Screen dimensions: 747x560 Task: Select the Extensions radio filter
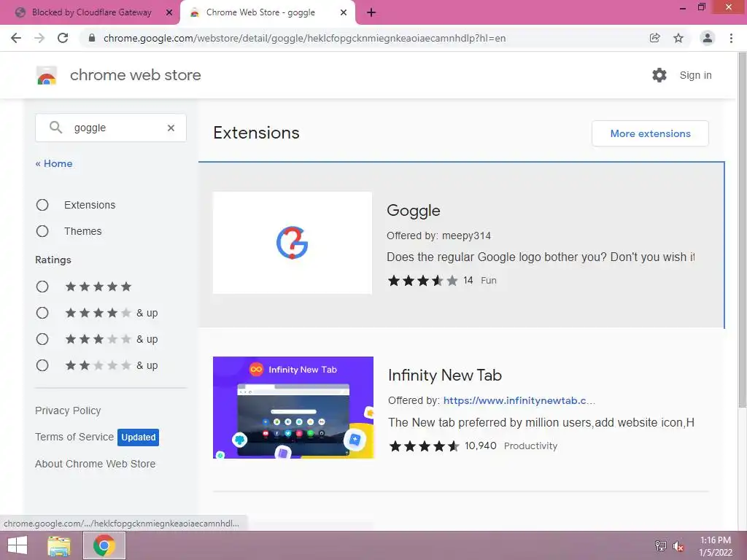coord(42,205)
